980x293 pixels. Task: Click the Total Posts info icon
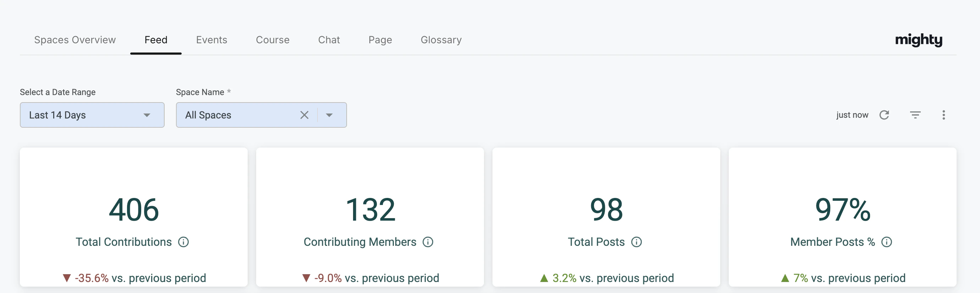coord(637,242)
